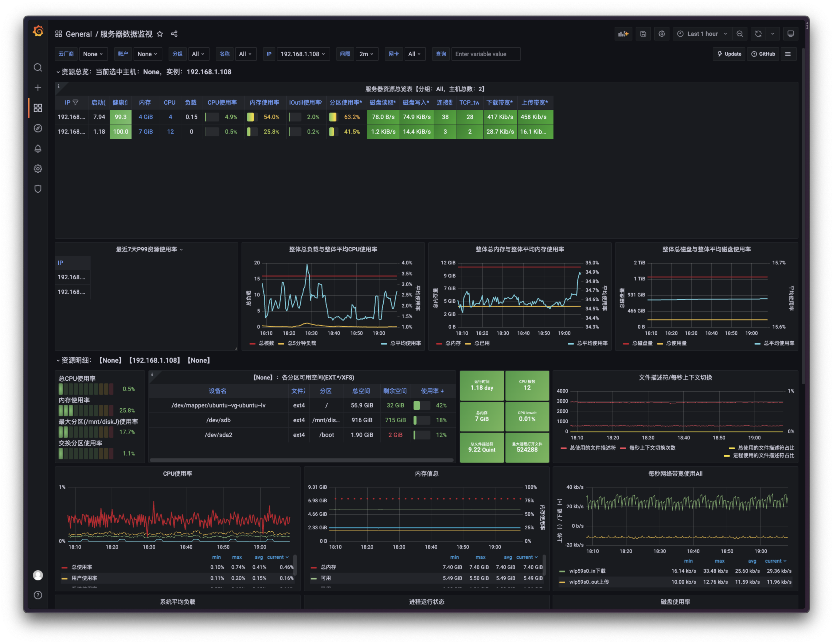This screenshot has height=644, width=833.
Task: Open the 最近7天P99资源使用率 panel menu
Action: coord(181,249)
